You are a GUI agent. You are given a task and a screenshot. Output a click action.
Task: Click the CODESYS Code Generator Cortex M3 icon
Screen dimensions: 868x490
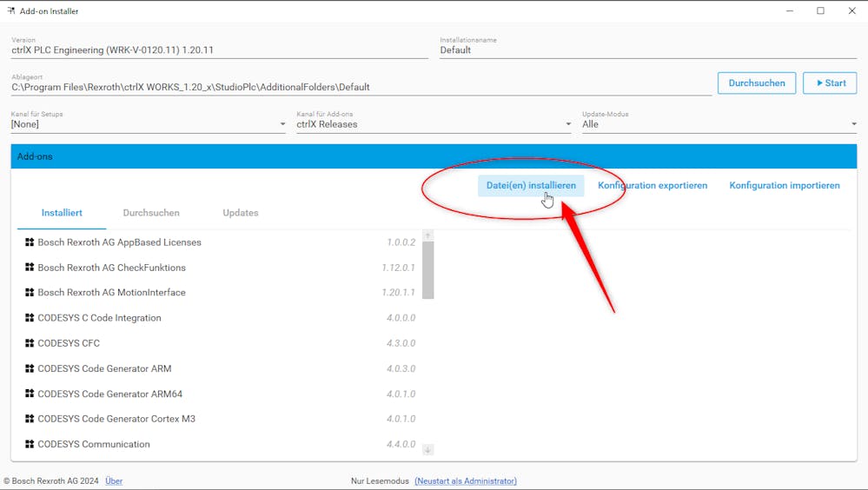click(30, 419)
